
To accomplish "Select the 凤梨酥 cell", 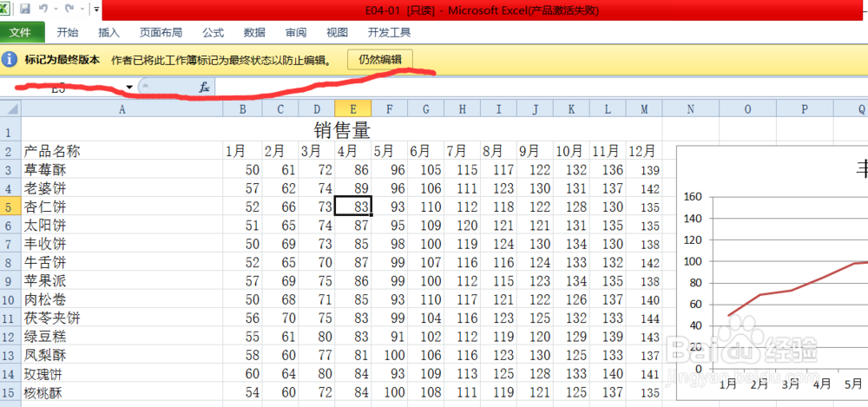I will coord(122,356).
